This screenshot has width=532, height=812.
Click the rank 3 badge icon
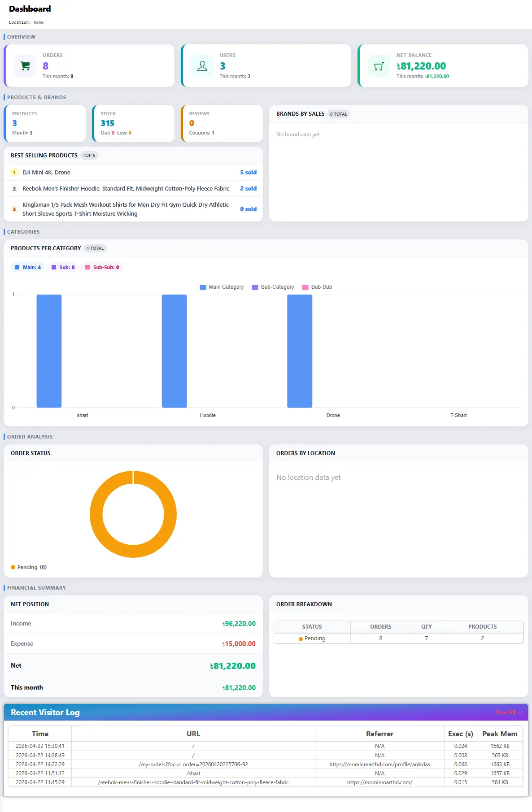click(14, 209)
